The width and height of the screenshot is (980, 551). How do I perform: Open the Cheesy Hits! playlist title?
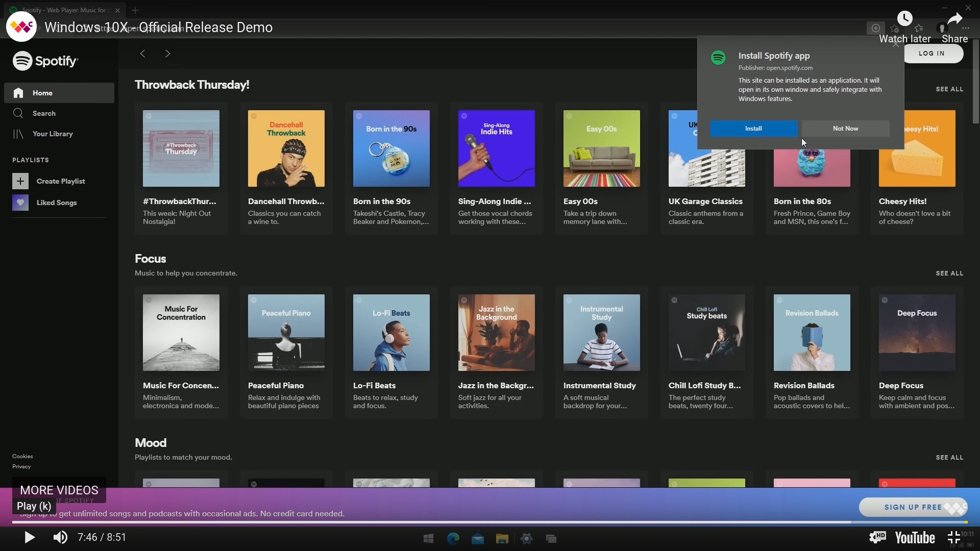pos(902,202)
